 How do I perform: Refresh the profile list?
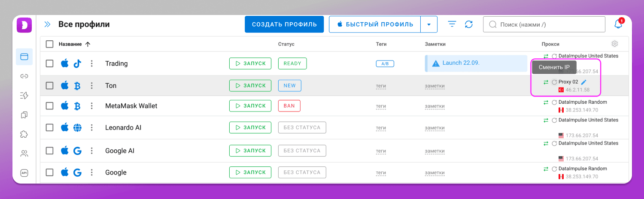point(469,24)
